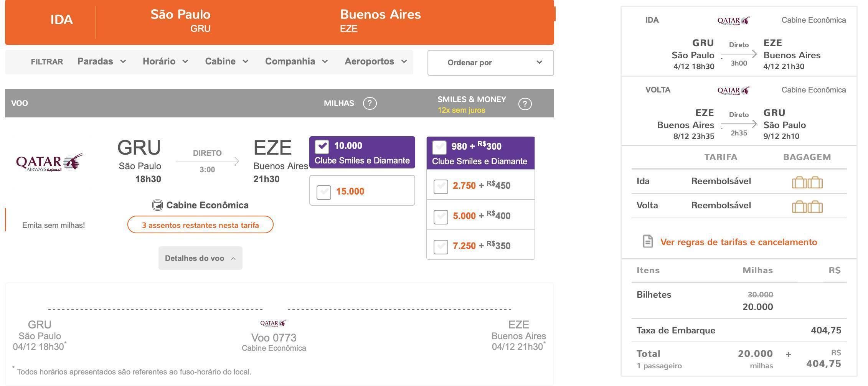Click the 1 passageiro text
Screen dimensions: 868x386
coord(659,366)
